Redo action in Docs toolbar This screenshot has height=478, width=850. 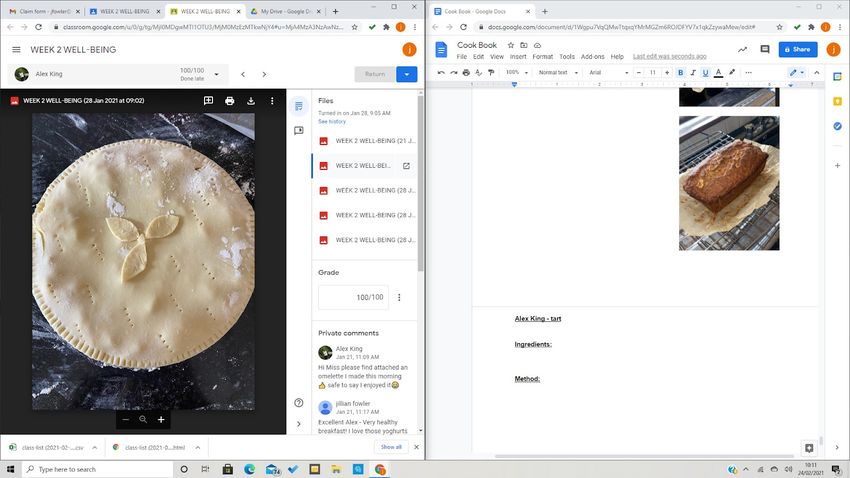click(x=453, y=72)
